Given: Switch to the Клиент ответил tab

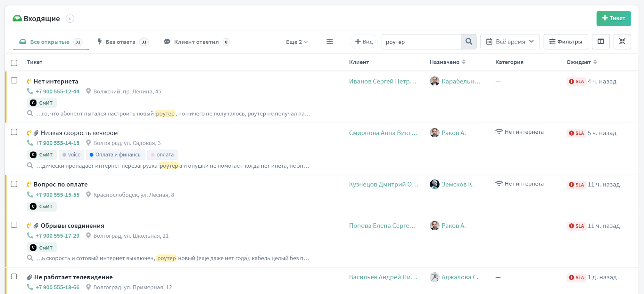Looking at the screenshot, I should (196, 42).
